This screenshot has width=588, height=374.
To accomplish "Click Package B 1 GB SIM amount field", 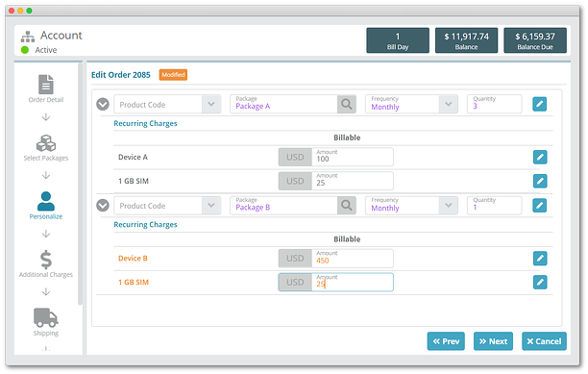I will click(x=353, y=283).
